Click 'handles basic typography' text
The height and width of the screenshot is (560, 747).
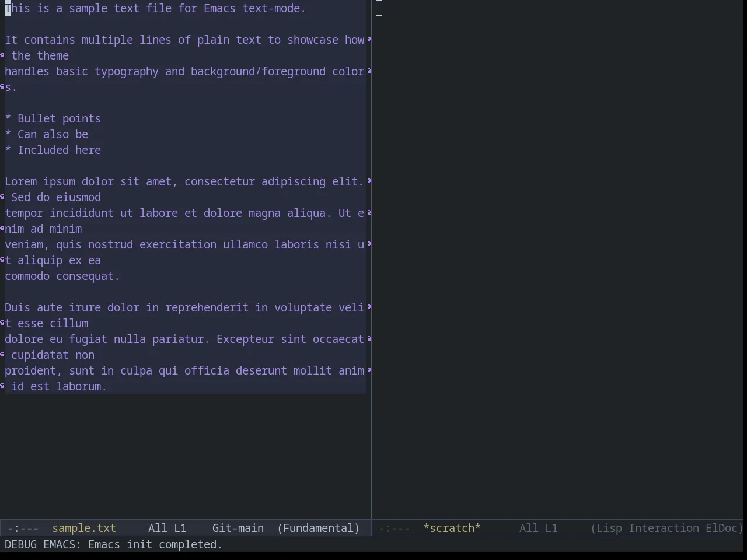pos(82,71)
